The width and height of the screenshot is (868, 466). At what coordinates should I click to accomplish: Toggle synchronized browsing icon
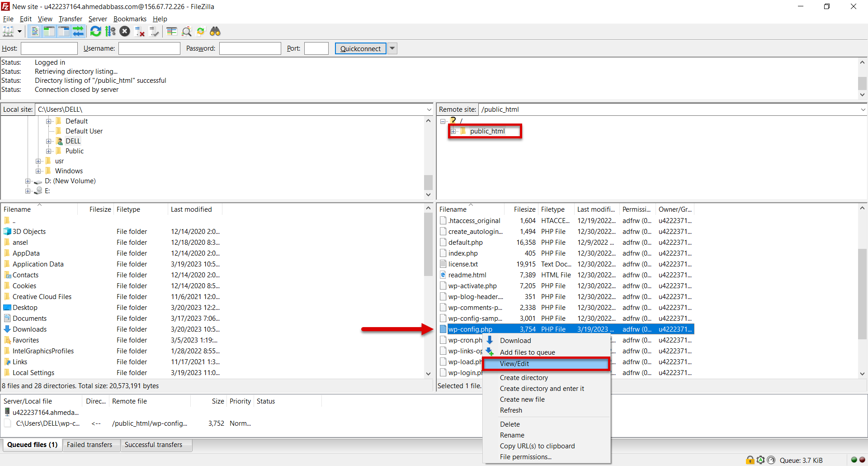point(201,31)
